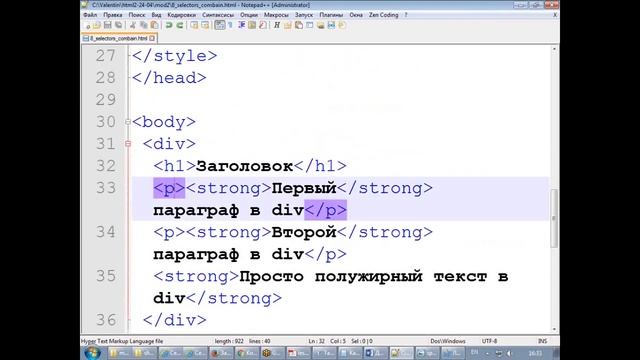The height and width of the screenshot is (360, 640).
Task: Click the green Undo arrow icon
Action: 169,25
